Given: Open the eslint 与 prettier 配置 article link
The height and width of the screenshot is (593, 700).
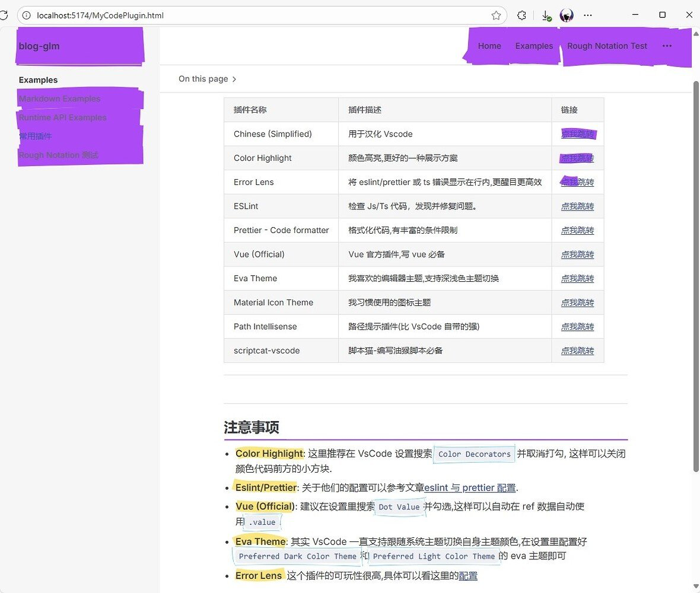Looking at the screenshot, I should (x=470, y=487).
